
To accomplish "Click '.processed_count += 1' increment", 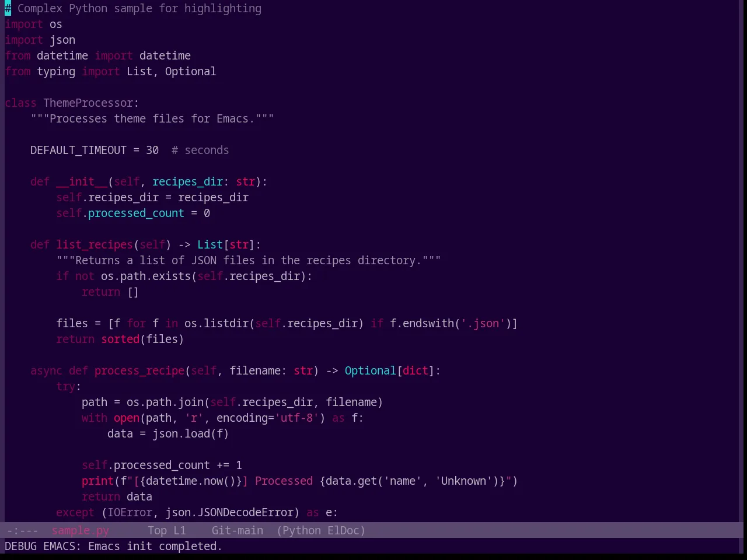I will click(x=174, y=465).
